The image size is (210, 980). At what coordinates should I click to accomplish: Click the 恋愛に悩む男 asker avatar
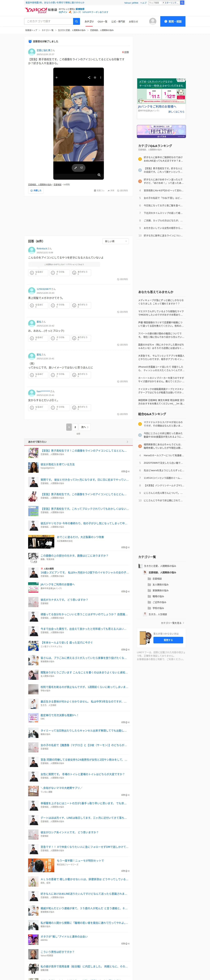coord(32,52)
